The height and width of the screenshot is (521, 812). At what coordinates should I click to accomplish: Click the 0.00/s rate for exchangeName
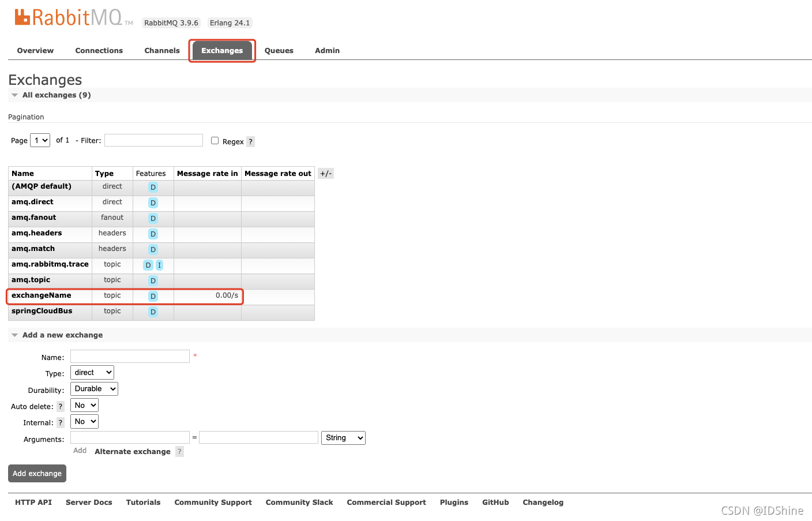[x=227, y=295]
